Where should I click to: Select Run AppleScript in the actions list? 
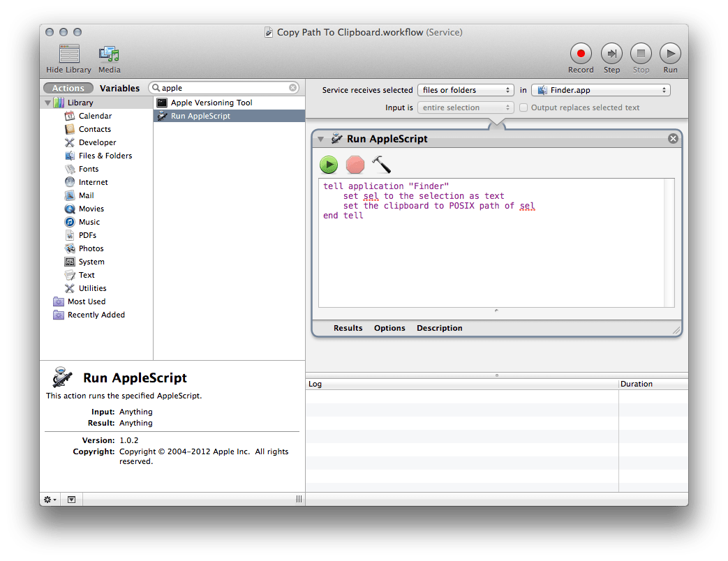(230, 116)
